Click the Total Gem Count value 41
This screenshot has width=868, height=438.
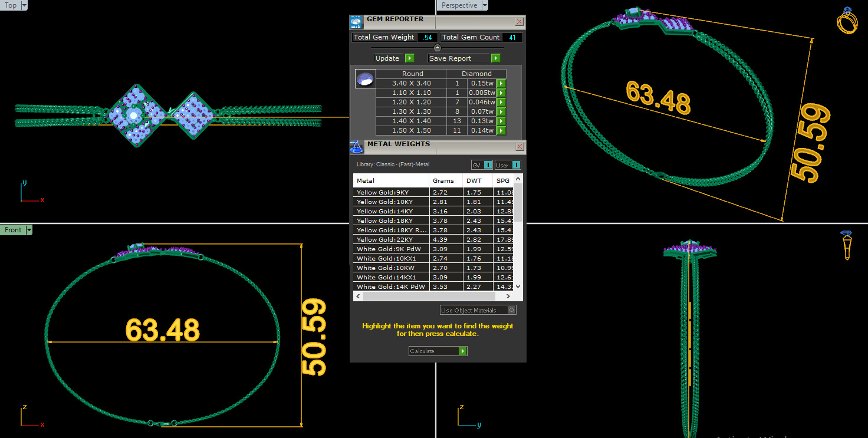coord(511,37)
